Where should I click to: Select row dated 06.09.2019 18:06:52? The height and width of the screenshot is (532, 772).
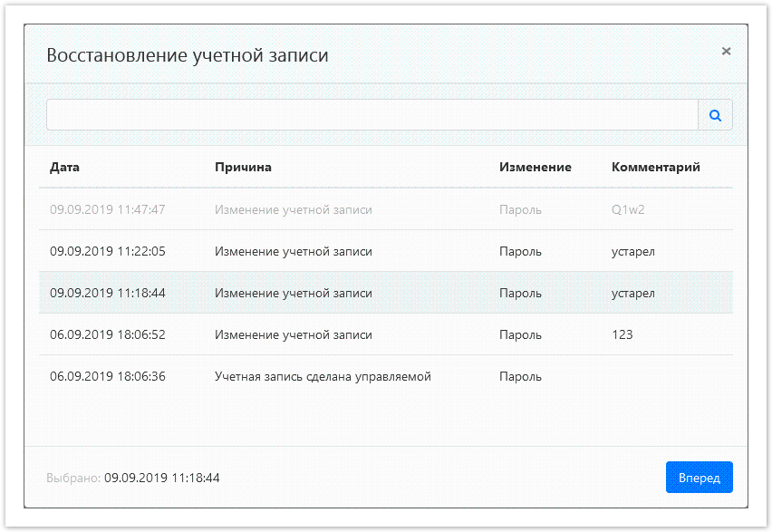pos(108,334)
